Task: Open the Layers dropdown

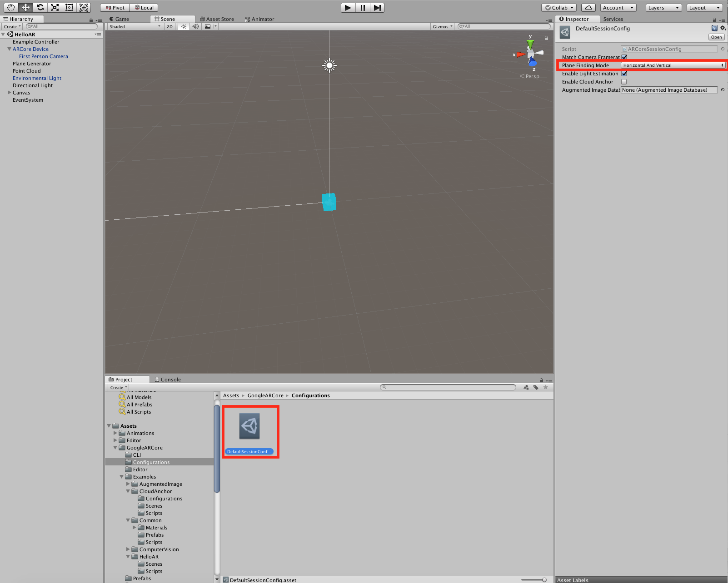Action: click(x=663, y=8)
